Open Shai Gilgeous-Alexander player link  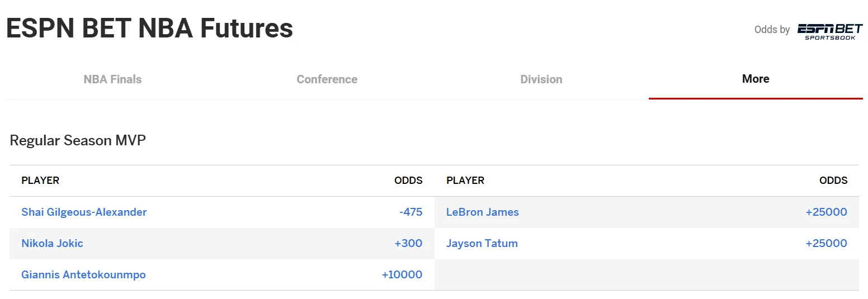coord(84,212)
